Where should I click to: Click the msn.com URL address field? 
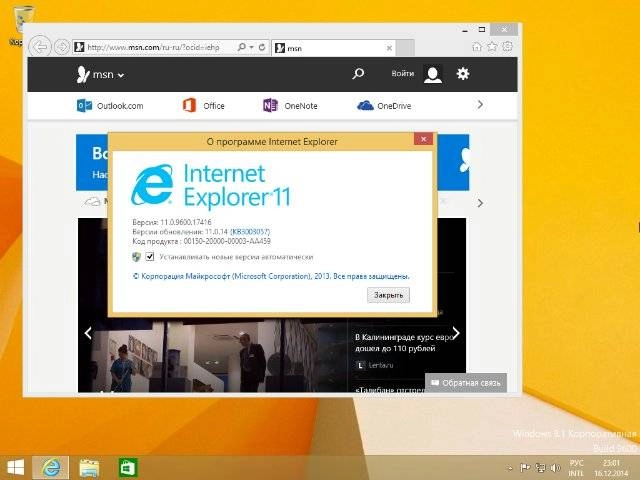[154, 47]
